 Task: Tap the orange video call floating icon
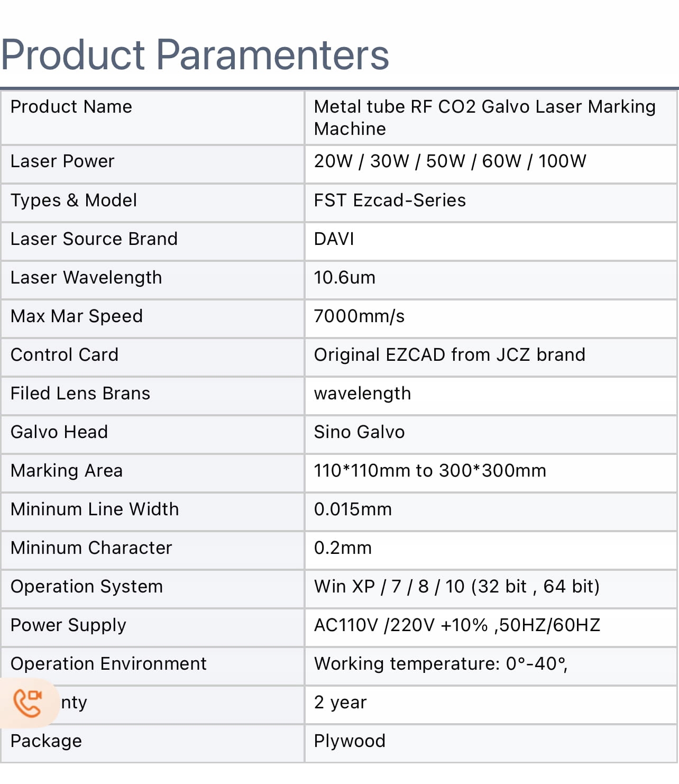tap(27, 703)
